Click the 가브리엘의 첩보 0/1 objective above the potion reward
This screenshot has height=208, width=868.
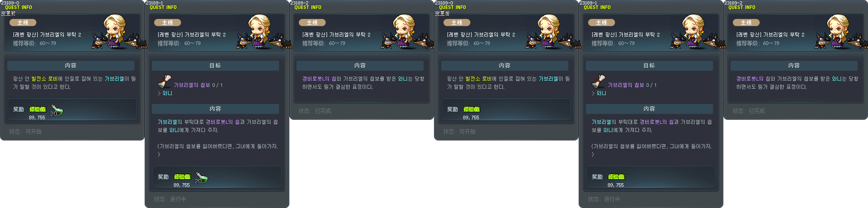tap(198, 85)
